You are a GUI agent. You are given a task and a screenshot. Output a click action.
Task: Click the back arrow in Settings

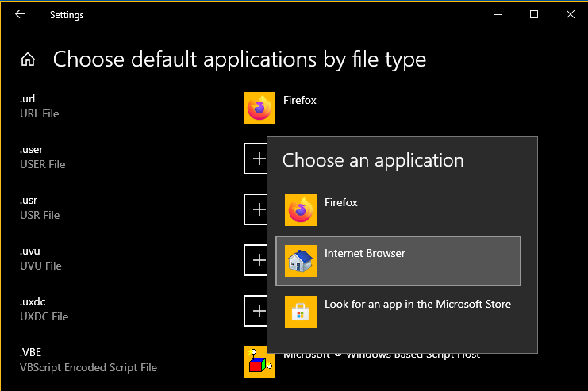20,14
